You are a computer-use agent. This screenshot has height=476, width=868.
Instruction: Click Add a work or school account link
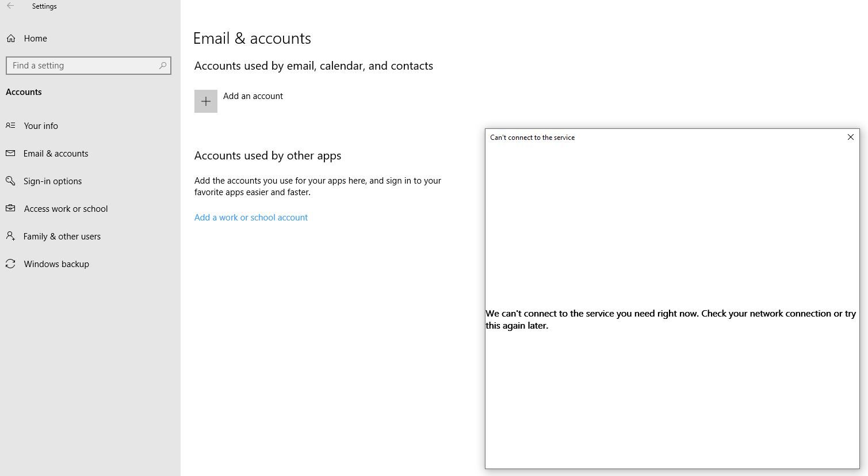tap(251, 218)
